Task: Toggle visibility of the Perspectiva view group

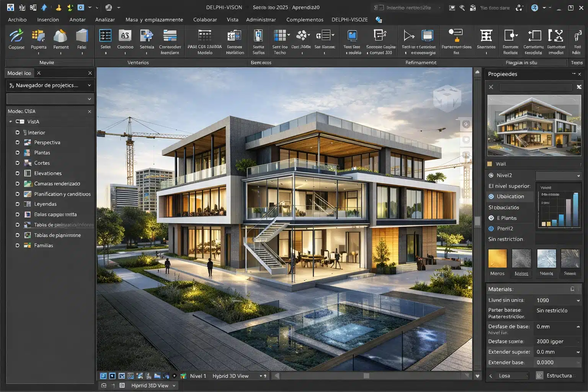Action: pyautogui.click(x=17, y=142)
